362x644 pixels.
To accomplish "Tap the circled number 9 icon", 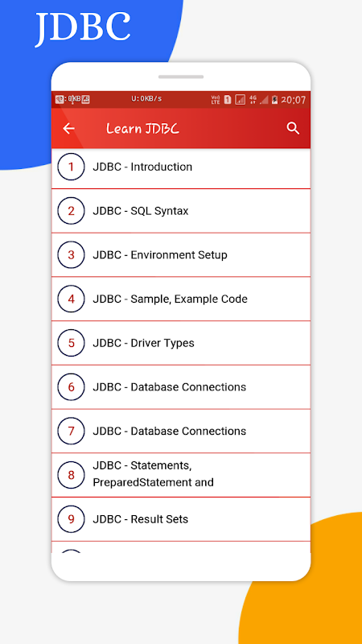I will pos(71,519).
